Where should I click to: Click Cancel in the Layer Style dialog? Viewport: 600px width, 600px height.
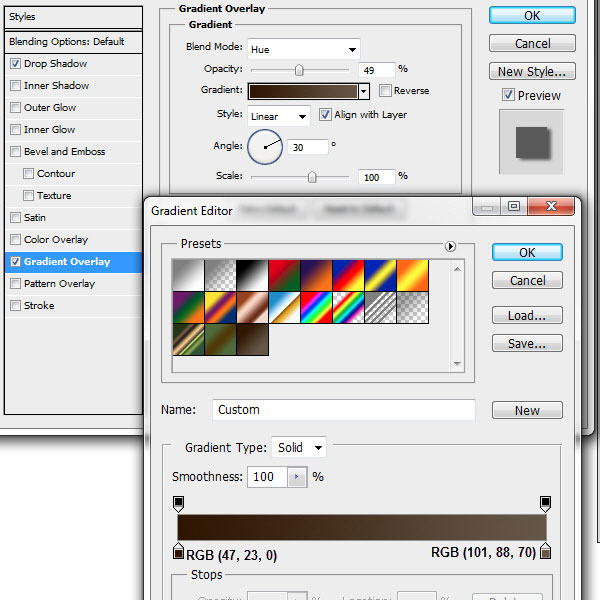pos(532,43)
